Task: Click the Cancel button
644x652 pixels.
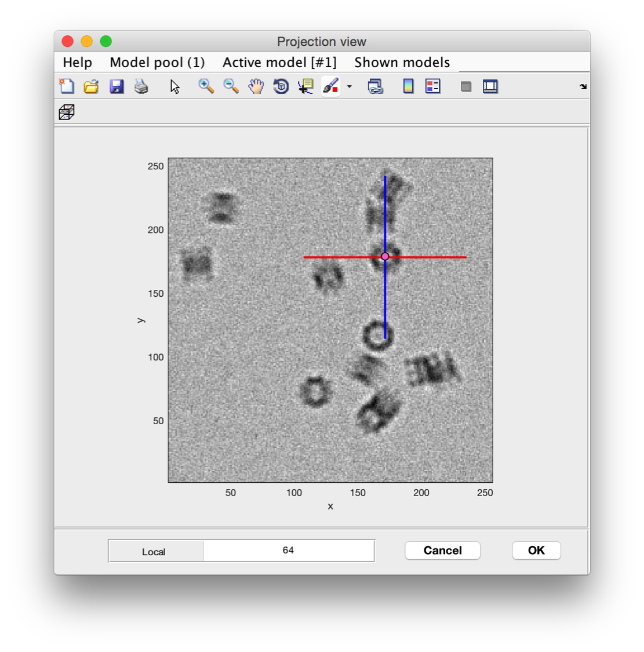Action: (443, 551)
